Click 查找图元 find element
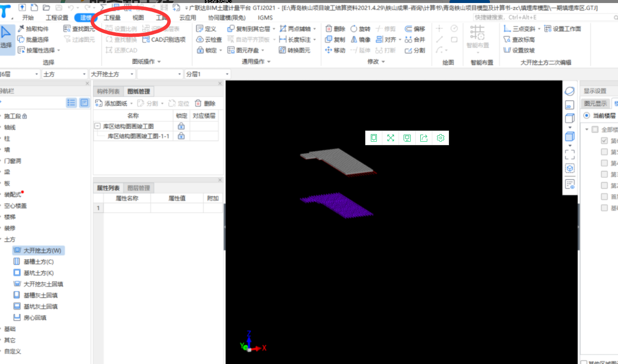Viewport: 618px width, 364px height. click(80, 29)
